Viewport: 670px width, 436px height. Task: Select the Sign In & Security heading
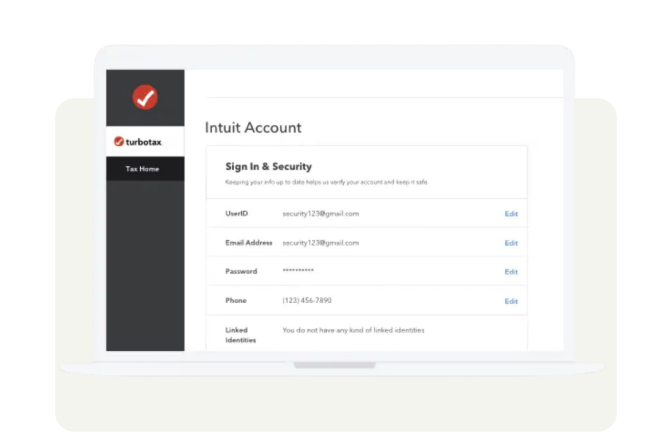pos(268,166)
